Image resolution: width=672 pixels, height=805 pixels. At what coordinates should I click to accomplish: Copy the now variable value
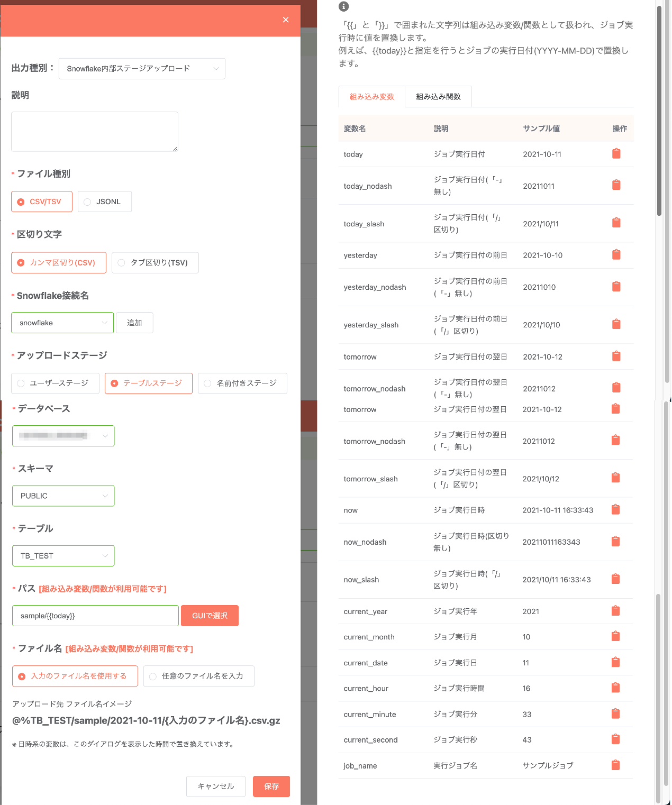pos(615,509)
